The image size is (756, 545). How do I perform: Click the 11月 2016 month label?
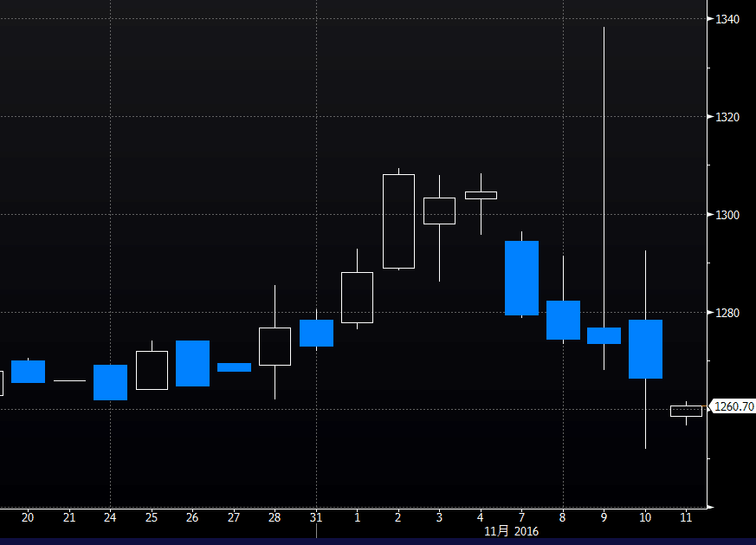click(x=510, y=531)
